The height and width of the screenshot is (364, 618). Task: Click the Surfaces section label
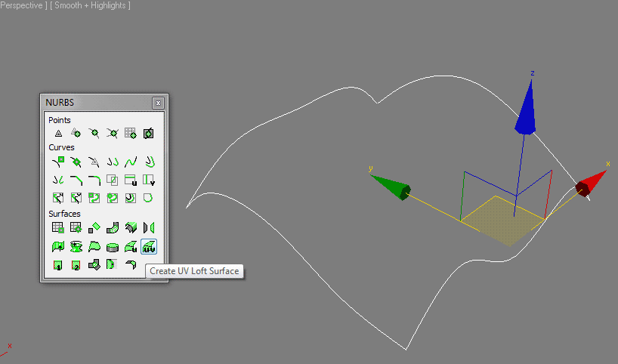[65, 214]
